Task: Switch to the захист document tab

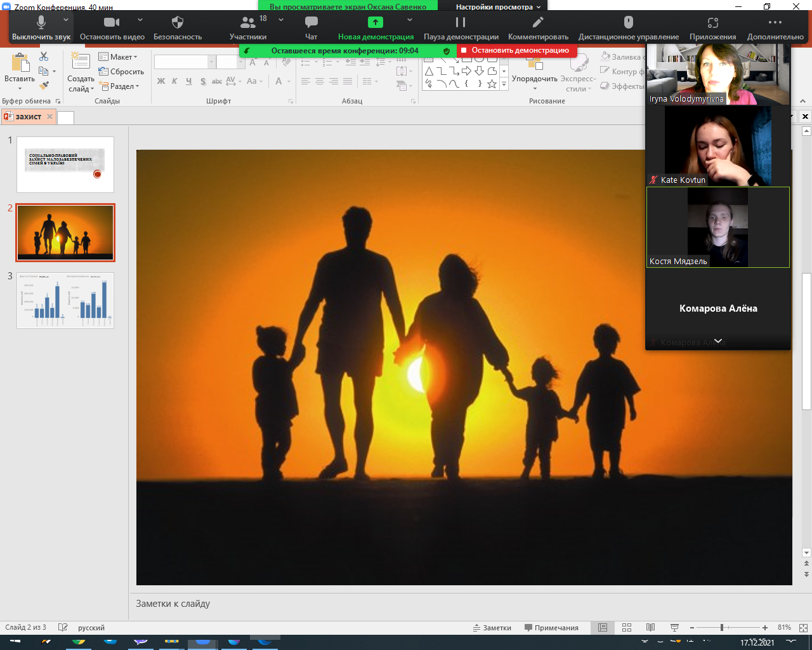Action: coord(29,117)
